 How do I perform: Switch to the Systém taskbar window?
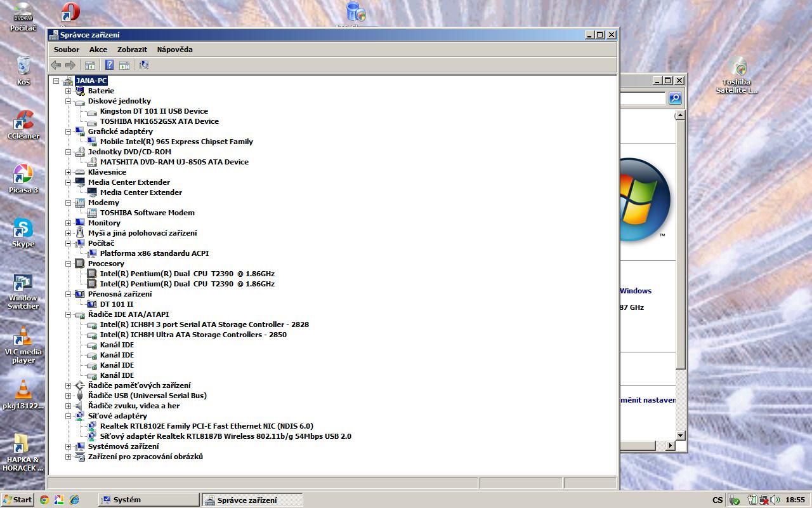click(x=149, y=500)
